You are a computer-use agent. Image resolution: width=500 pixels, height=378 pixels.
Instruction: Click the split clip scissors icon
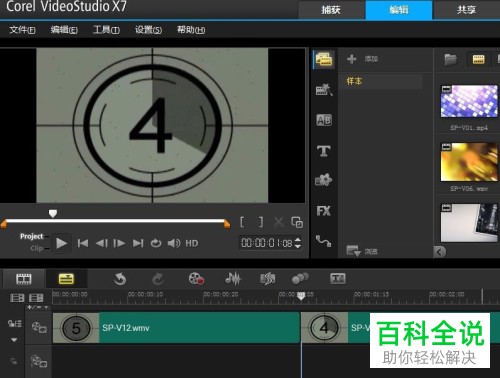tap(279, 222)
